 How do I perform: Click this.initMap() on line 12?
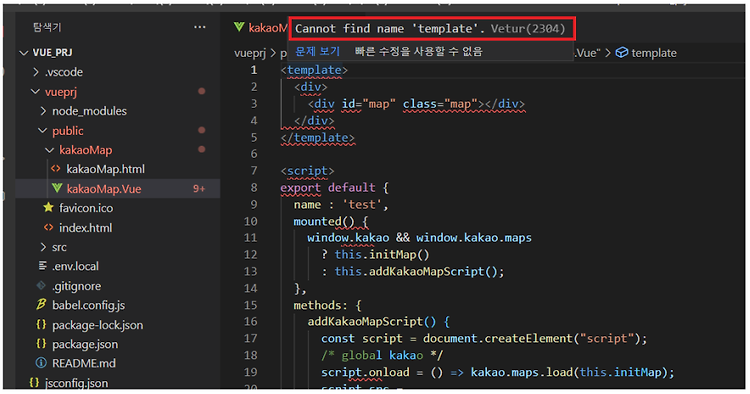pos(382,254)
